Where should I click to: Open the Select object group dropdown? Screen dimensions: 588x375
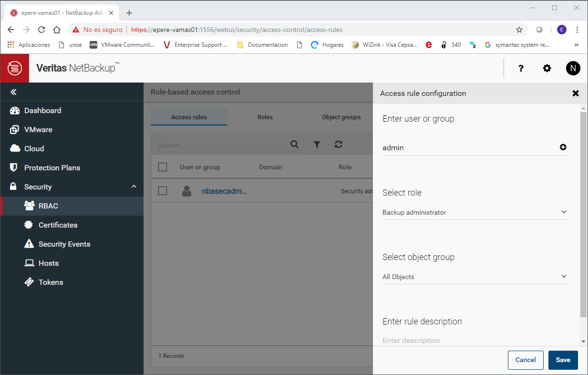(x=476, y=277)
